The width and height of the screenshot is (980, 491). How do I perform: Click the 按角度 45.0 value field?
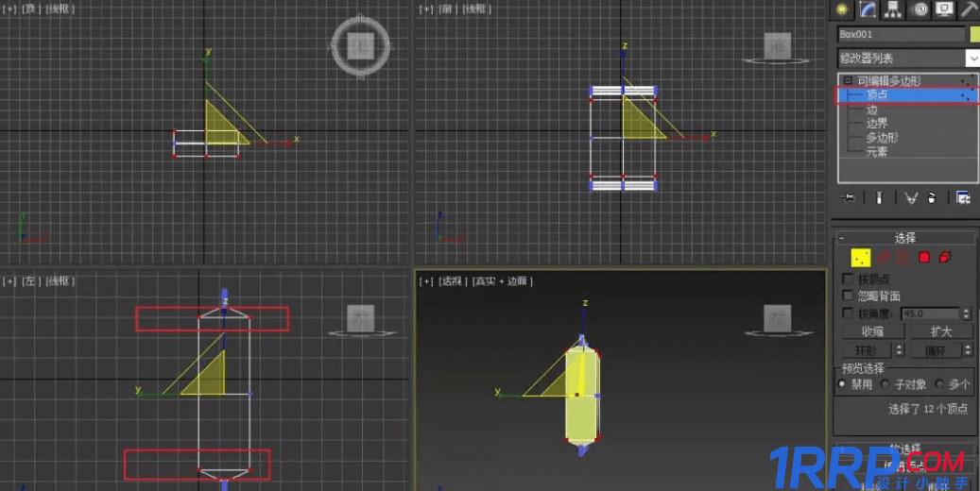pyautogui.click(x=931, y=313)
